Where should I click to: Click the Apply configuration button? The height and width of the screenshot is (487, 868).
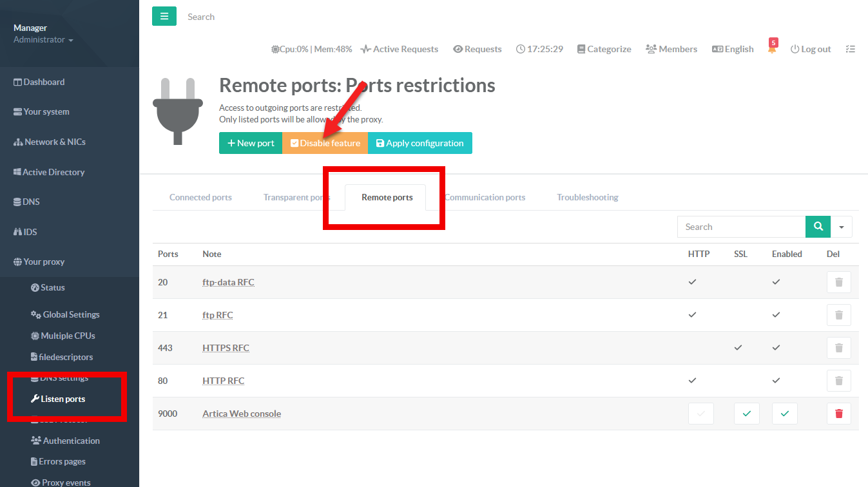coord(420,143)
